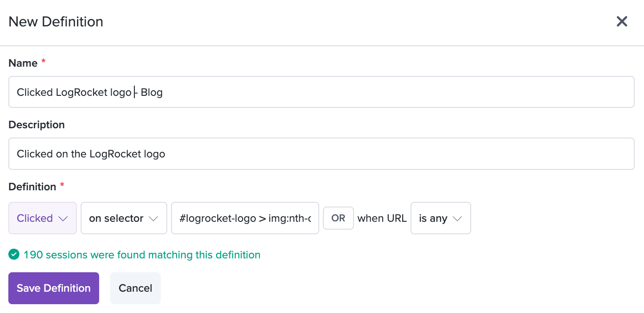Click the 'Definition' section label
This screenshot has width=644, height=313.
pyautogui.click(x=32, y=187)
